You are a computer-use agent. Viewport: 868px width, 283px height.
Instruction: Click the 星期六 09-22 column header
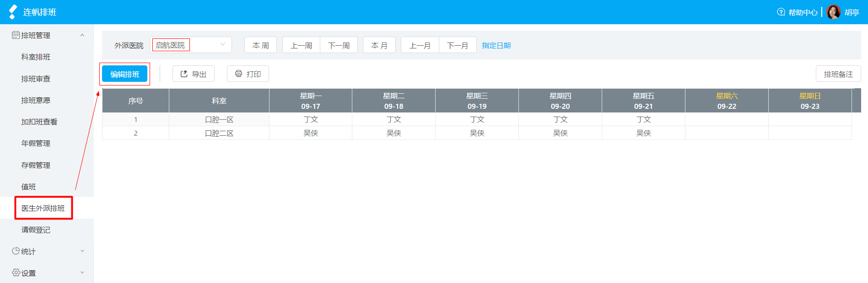(x=727, y=101)
